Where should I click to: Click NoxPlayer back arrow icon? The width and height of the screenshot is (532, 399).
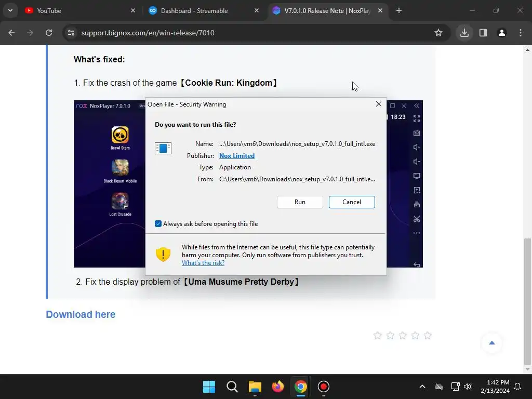[x=417, y=264]
